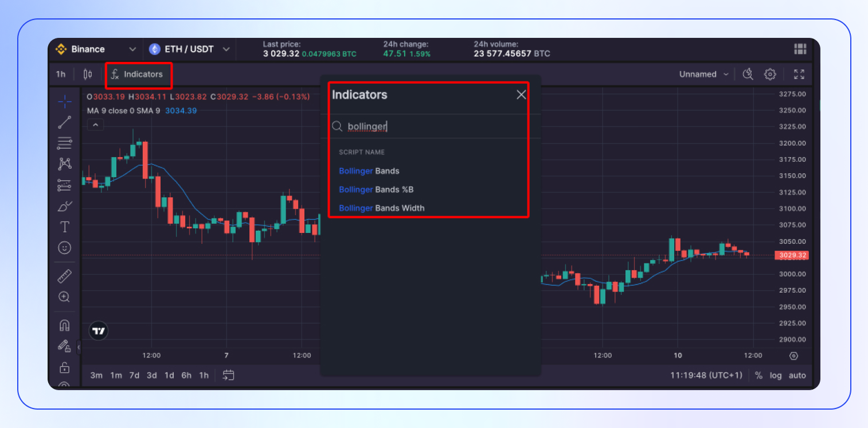
Task: Set time range to 6h
Action: tap(186, 375)
